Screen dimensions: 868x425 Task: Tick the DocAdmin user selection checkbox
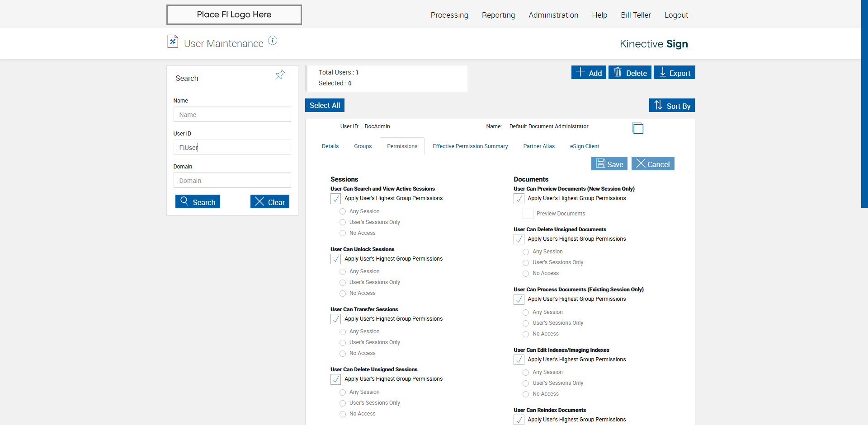tap(638, 129)
